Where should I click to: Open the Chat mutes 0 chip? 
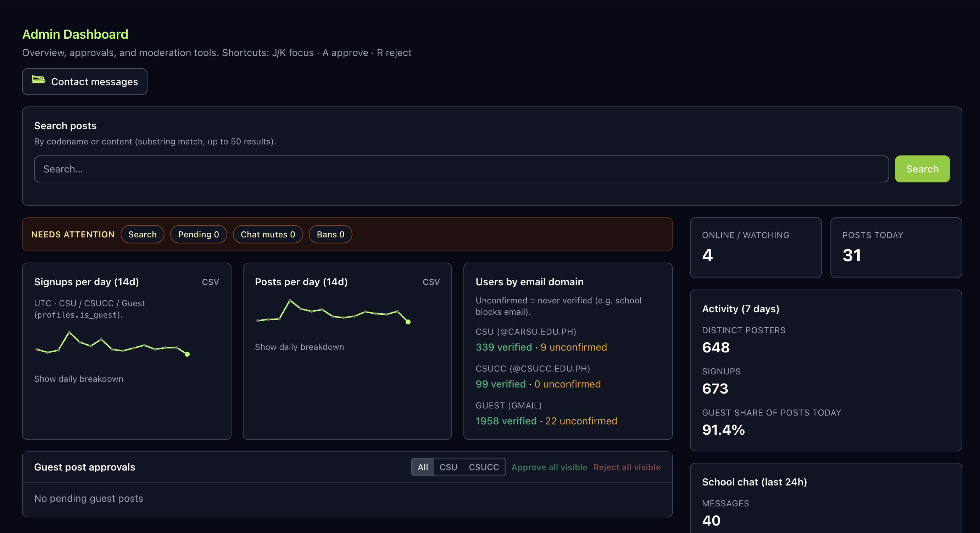268,234
